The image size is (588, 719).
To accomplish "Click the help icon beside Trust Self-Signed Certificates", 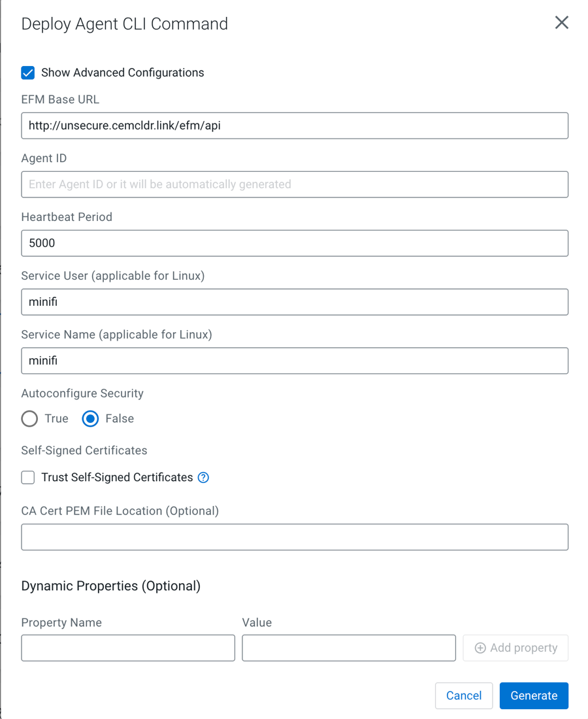I will 204,478.
